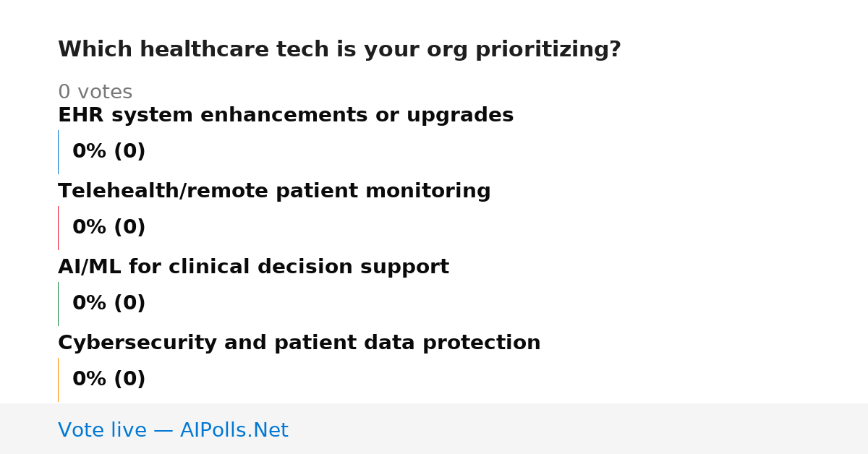Click the poll question heading
The height and width of the screenshot is (454, 868).
339,50
